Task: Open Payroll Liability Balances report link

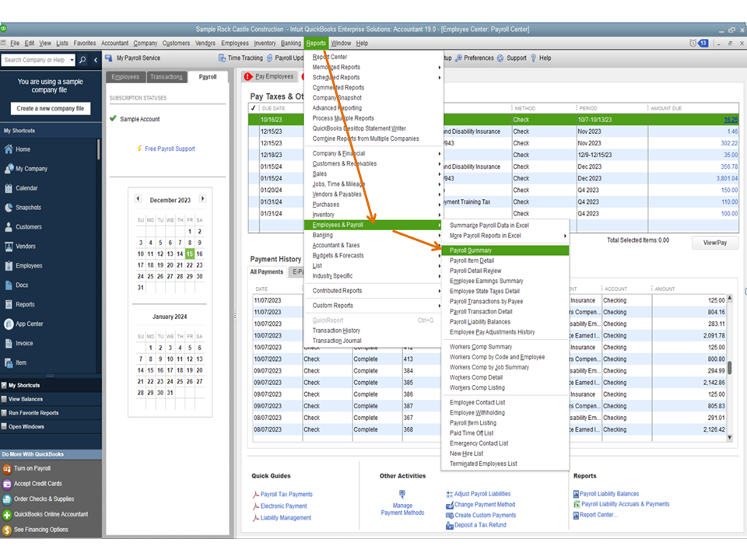Action: click(x=608, y=494)
